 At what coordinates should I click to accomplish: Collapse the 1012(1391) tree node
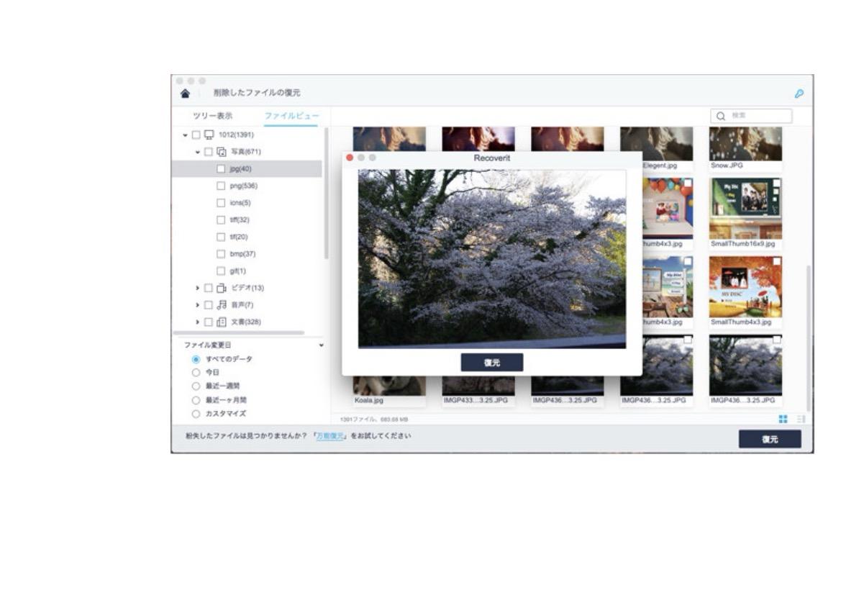pos(185,135)
